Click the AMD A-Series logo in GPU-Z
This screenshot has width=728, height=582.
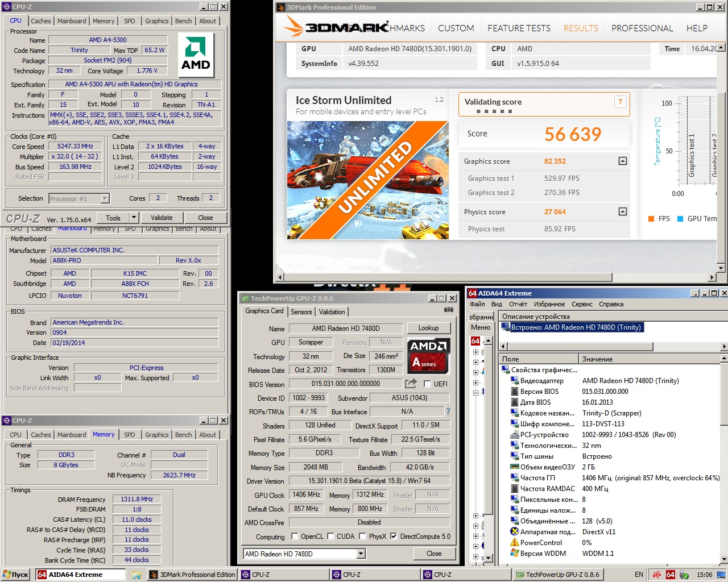pyautogui.click(x=429, y=355)
